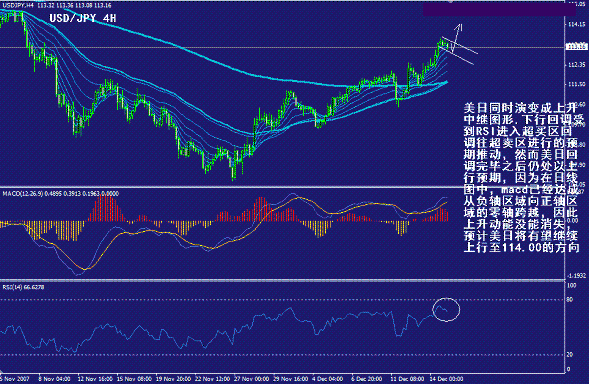
Task: Click the '11 Dec 08:00' time label
Action: (407, 379)
